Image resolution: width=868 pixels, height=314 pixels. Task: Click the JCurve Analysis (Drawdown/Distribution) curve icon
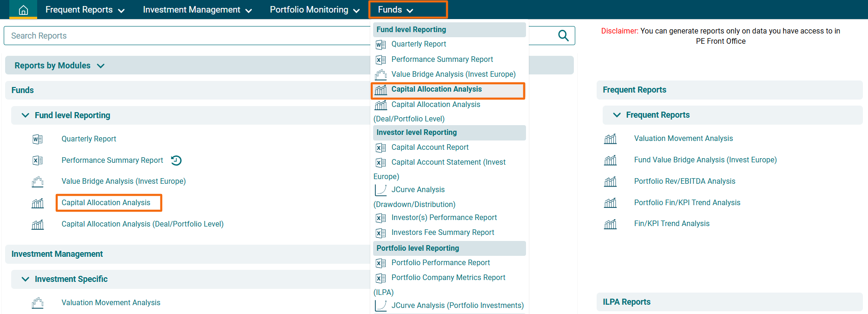(381, 190)
